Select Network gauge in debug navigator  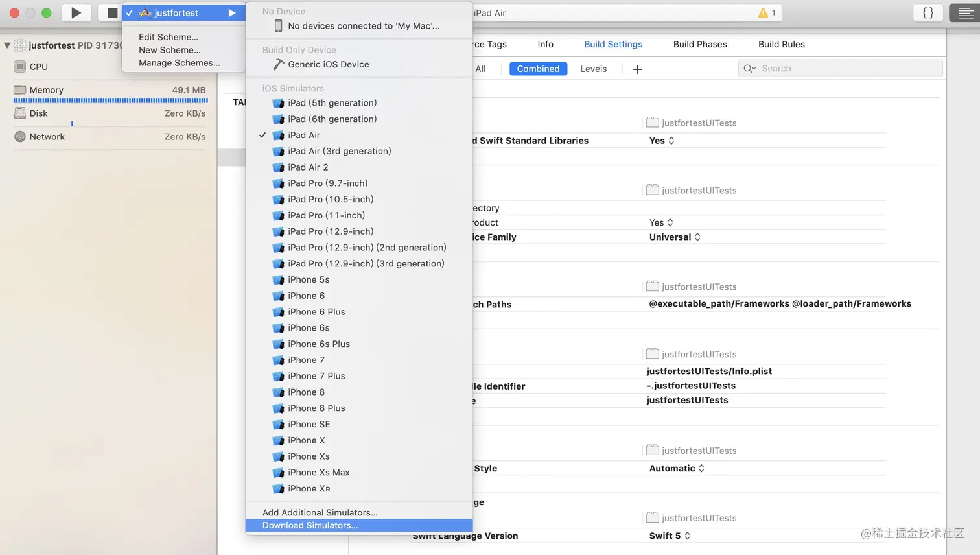110,137
